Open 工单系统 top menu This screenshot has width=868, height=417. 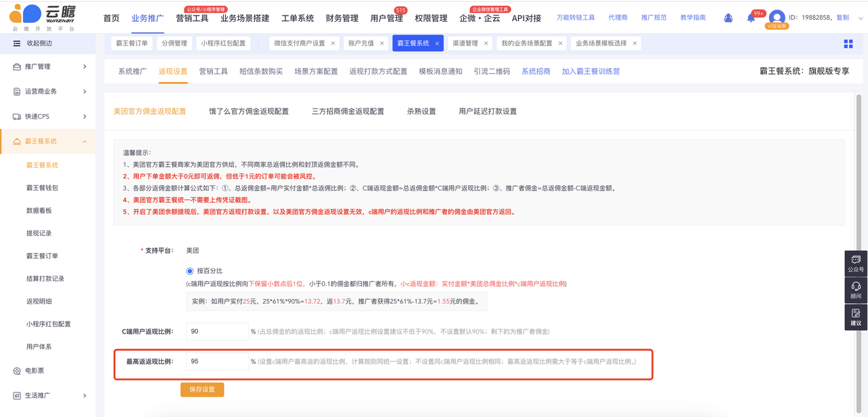(298, 18)
